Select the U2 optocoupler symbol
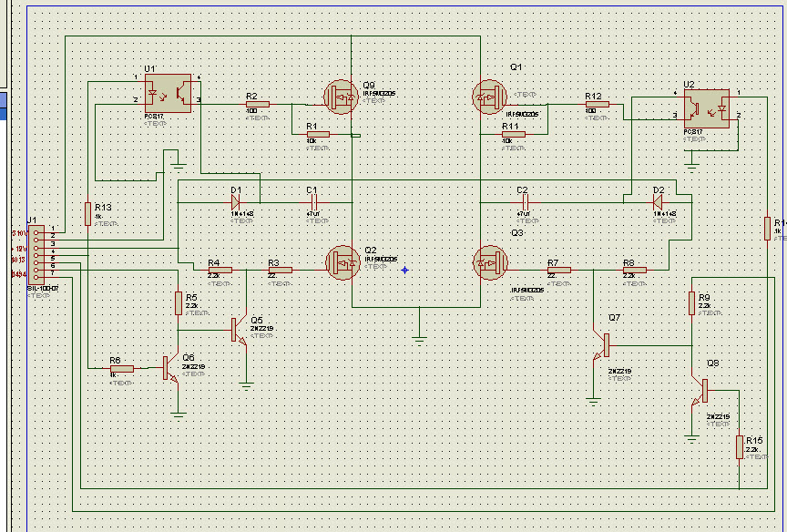 [707, 109]
